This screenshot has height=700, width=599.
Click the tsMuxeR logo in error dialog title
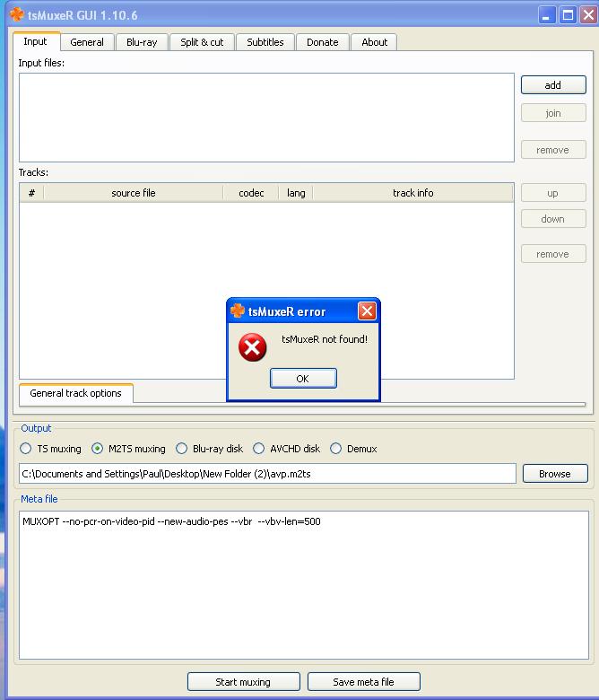(238, 311)
